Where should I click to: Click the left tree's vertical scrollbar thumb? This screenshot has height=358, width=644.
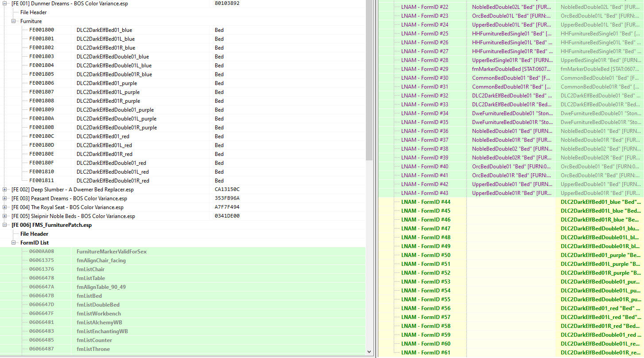pyautogui.click(x=369, y=80)
